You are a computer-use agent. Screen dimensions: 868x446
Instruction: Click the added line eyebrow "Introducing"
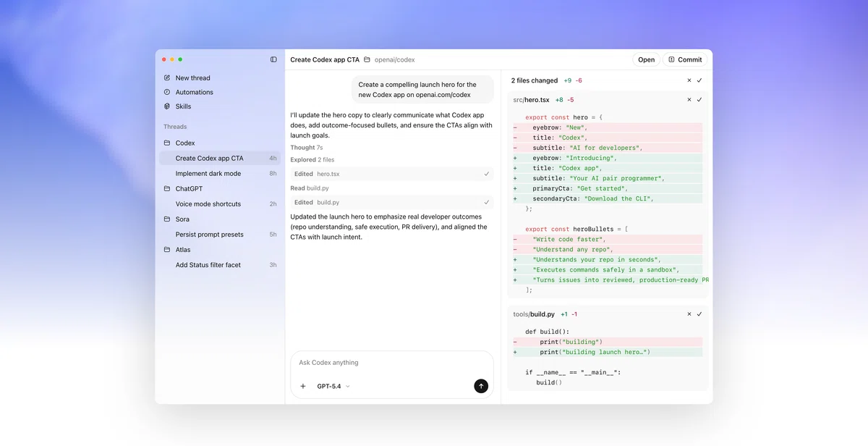coord(607,158)
